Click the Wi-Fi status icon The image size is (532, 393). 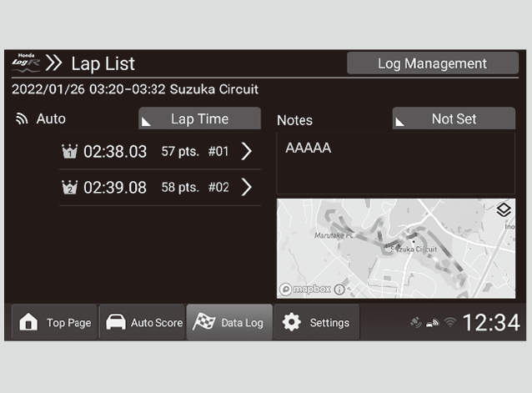[449, 323]
